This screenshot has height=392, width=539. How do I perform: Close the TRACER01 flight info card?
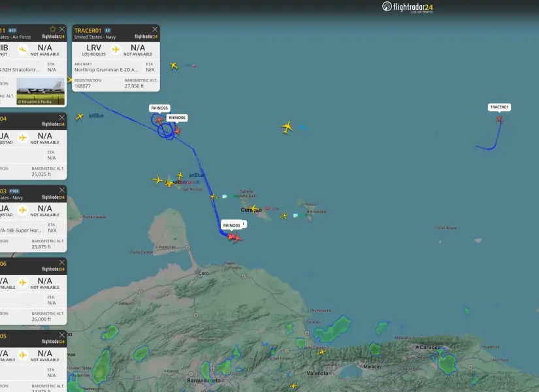[154, 29]
